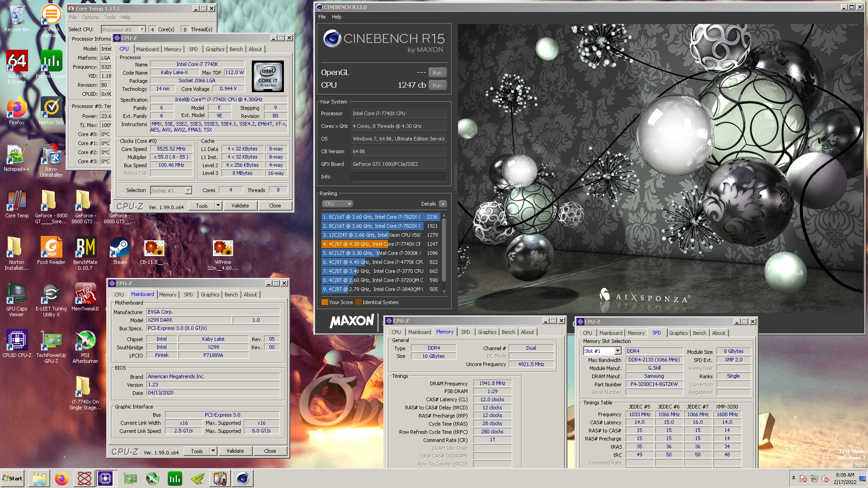Launch GPU Caps Viewer from the desktop
The width and height of the screenshot is (868, 488).
pos(17,300)
